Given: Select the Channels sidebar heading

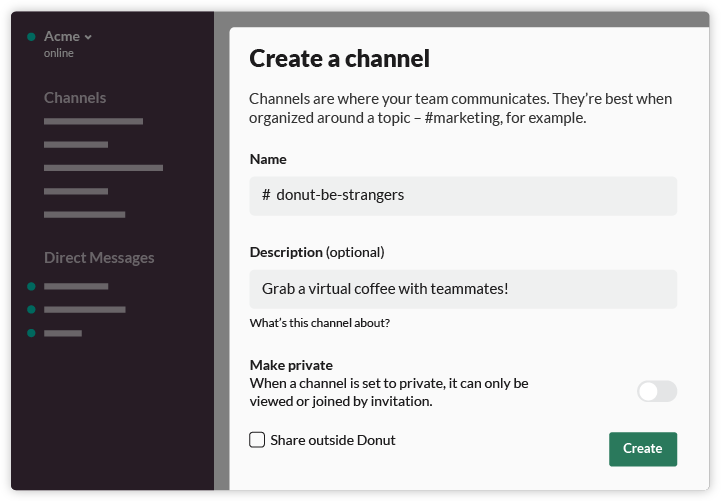Looking at the screenshot, I should click(75, 97).
